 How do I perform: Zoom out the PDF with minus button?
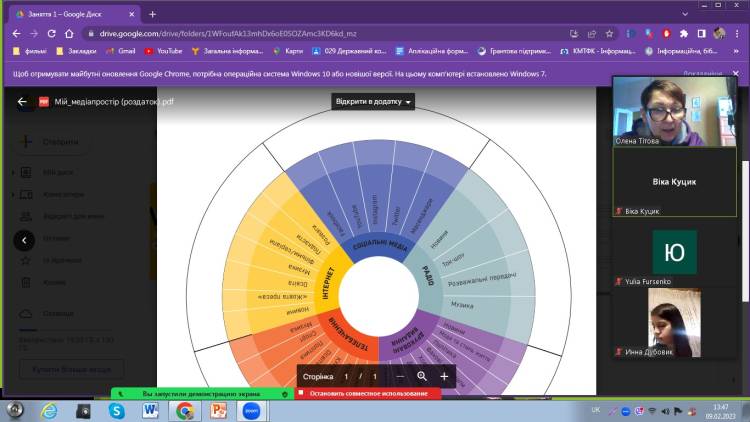(x=400, y=377)
